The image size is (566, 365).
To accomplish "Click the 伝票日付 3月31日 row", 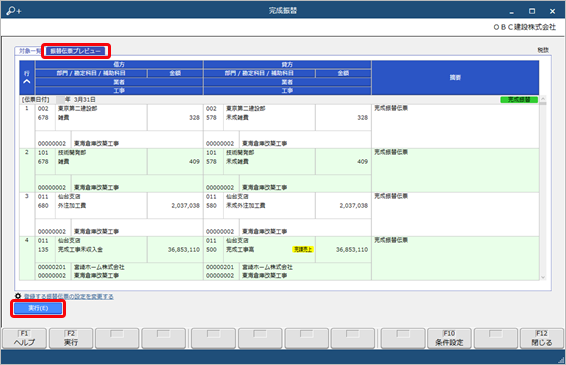I will pyautogui.click(x=279, y=99).
